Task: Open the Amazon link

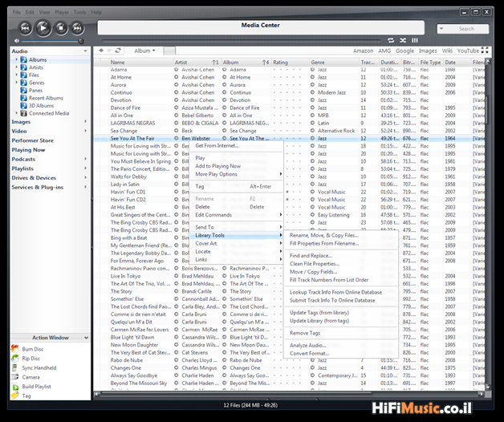Action: tap(363, 51)
